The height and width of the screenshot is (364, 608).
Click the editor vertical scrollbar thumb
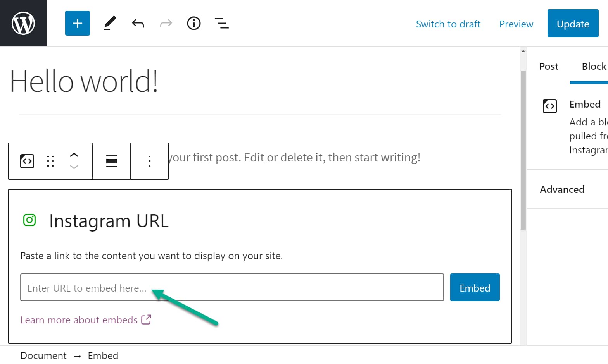click(523, 151)
